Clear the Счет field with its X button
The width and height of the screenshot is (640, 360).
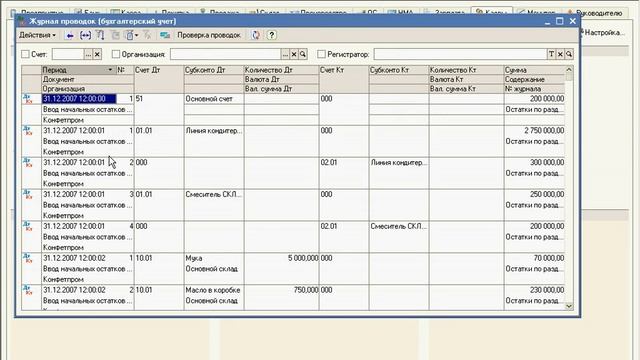97,54
